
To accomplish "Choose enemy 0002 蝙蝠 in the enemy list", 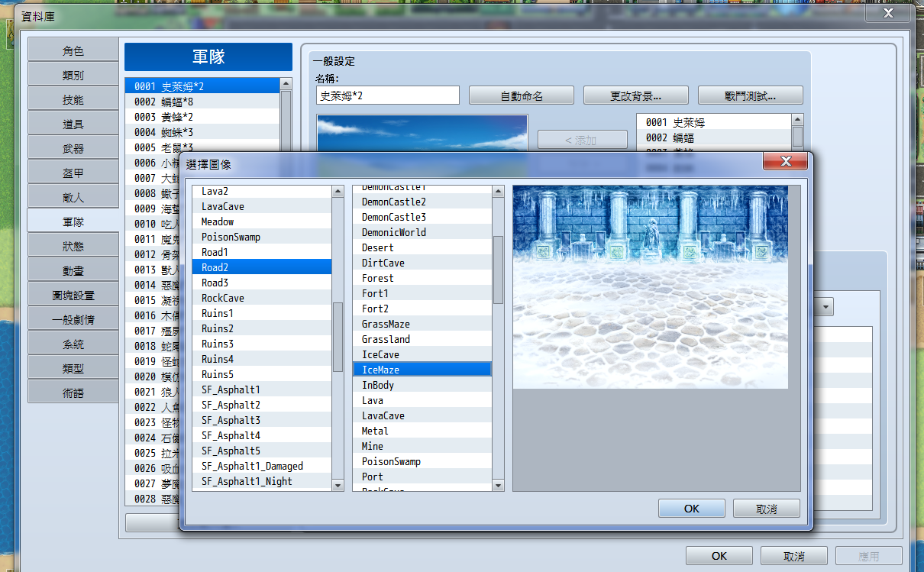I will click(x=714, y=137).
